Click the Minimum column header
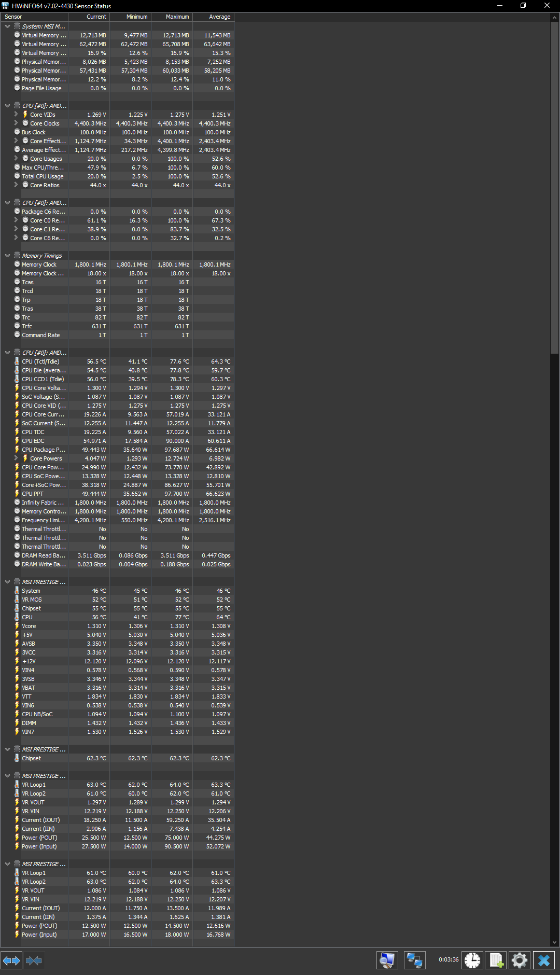This screenshot has height=975, width=560. coord(131,17)
